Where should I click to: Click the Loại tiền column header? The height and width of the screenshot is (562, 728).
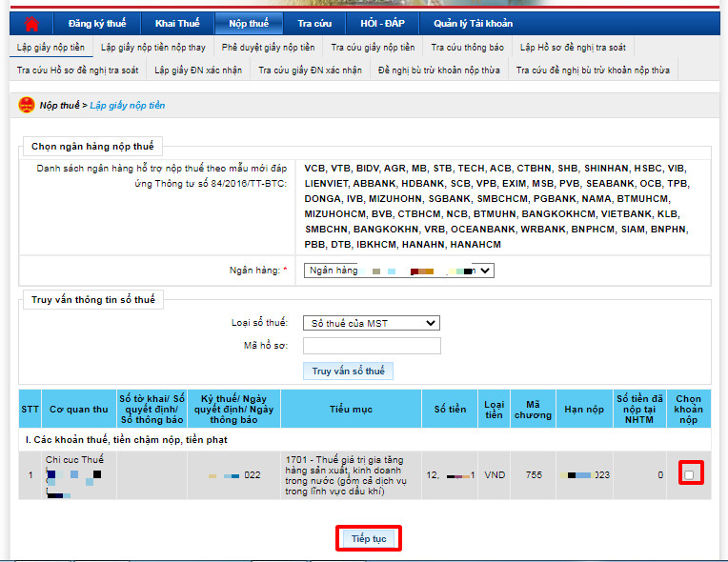[x=494, y=409]
